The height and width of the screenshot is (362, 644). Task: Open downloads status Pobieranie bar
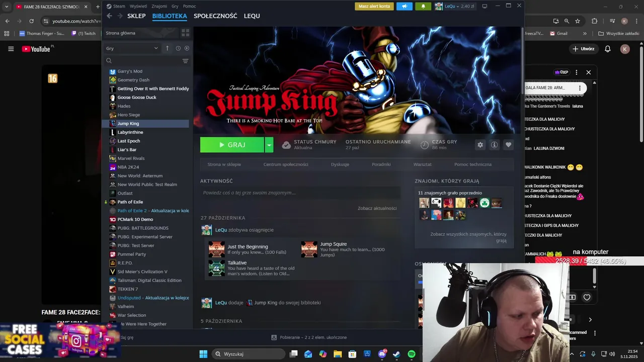click(309, 337)
